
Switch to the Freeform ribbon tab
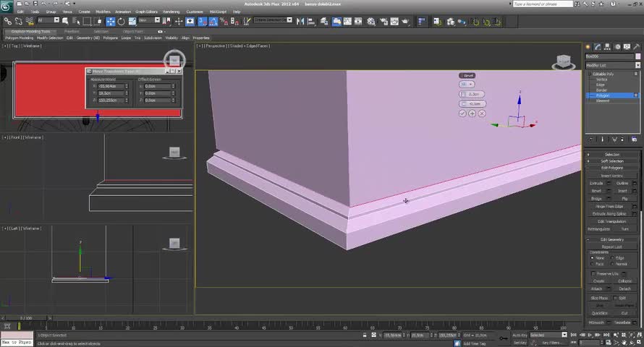coord(72,31)
